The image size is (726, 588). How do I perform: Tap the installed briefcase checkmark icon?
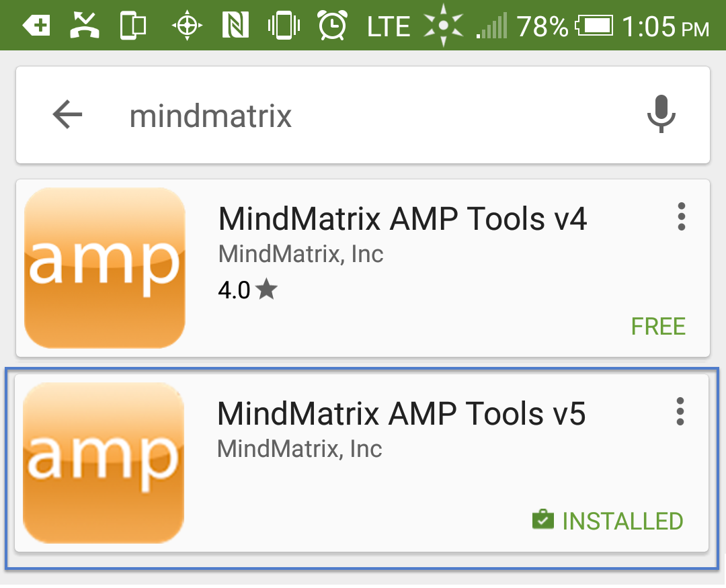[x=542, y=520]
